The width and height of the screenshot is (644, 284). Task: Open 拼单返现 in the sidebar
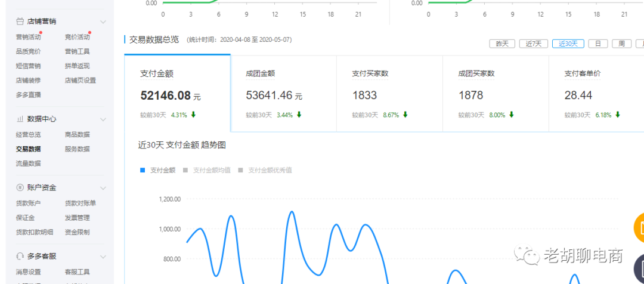(77, 66)
